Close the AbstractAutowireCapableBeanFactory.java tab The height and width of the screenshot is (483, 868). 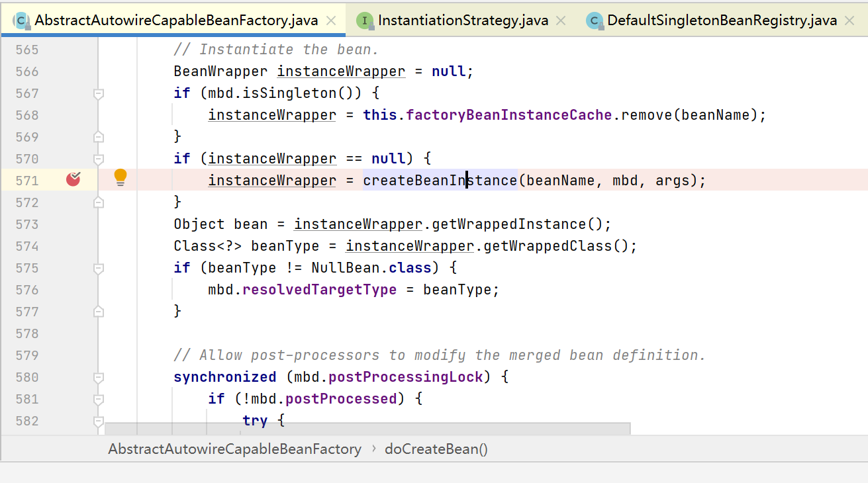(x=331, y=21)
